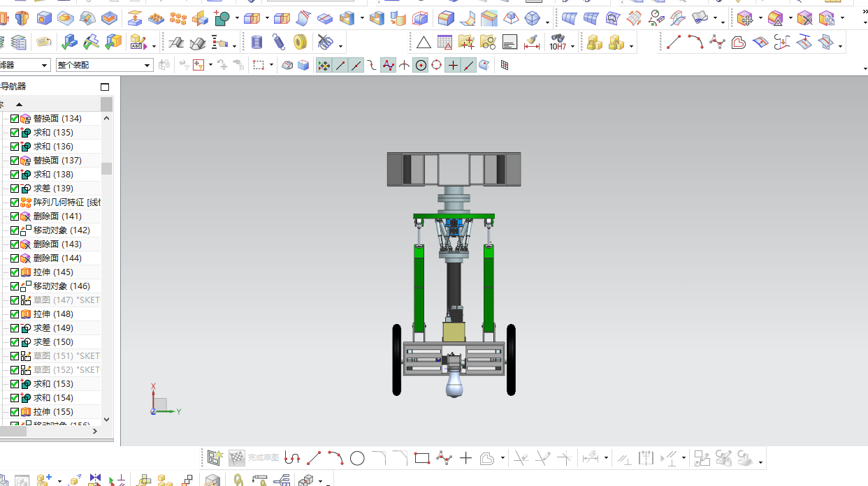Viewport: 868px width, 486px height.
Task: Select the yellow coil spring tool
Action: tap(300, 43)
